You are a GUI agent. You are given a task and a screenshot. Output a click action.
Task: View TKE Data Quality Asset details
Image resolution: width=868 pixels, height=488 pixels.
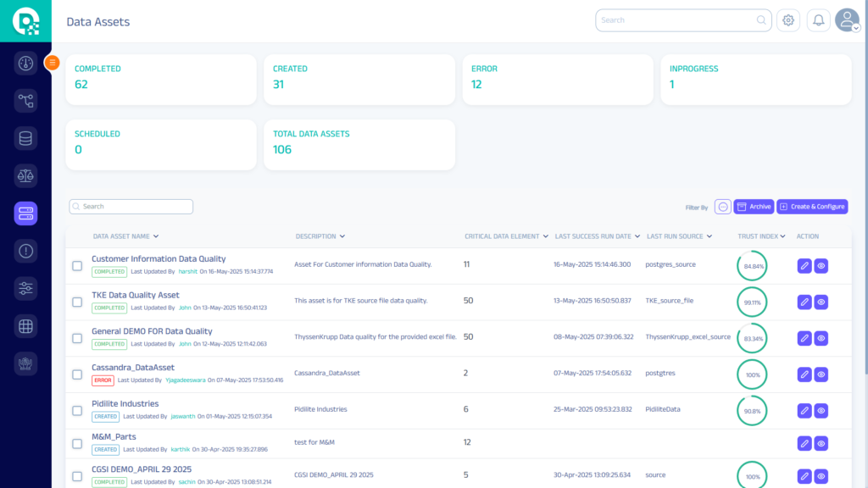tap(821, 302)
